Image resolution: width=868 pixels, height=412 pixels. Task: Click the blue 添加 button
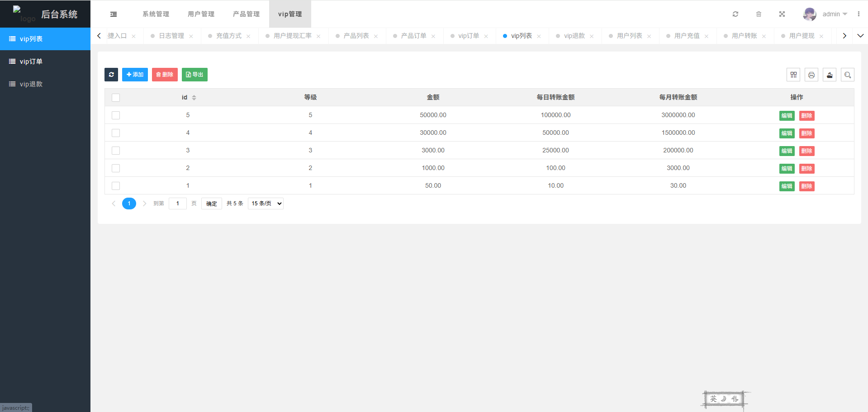(x=135, y=75)
